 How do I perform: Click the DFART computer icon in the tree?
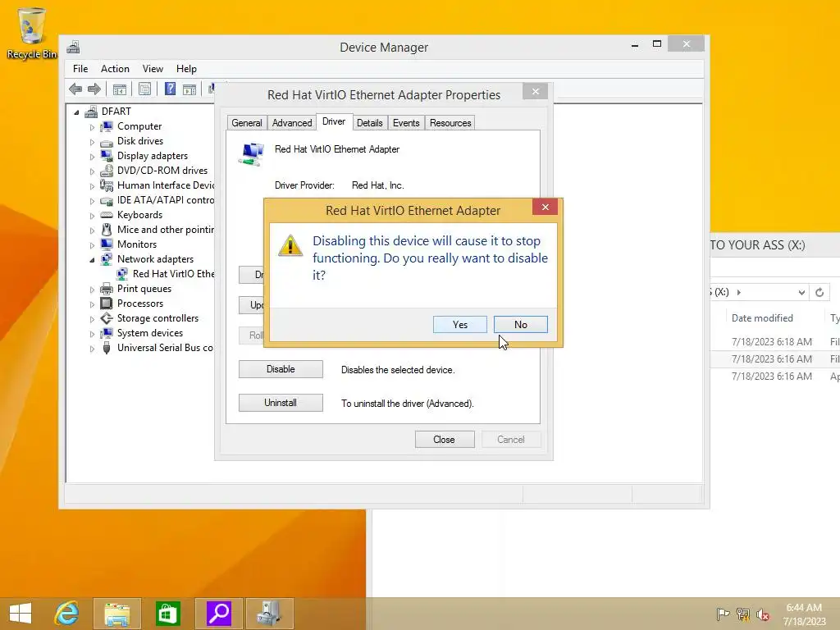91,112
